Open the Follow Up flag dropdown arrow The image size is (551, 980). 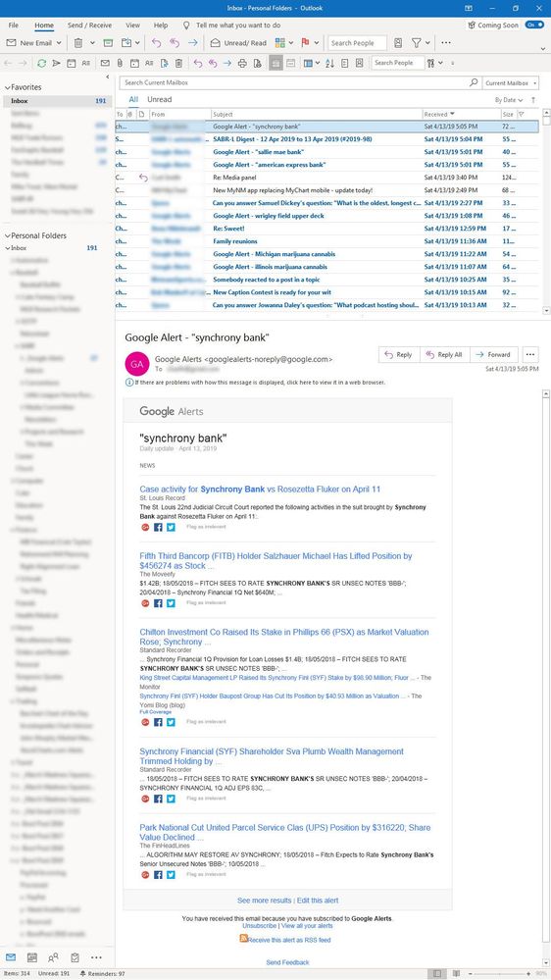click(317, 43)
